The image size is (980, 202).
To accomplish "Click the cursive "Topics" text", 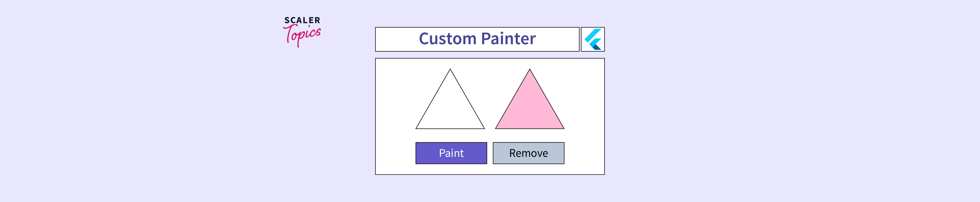I will [303, 34].
